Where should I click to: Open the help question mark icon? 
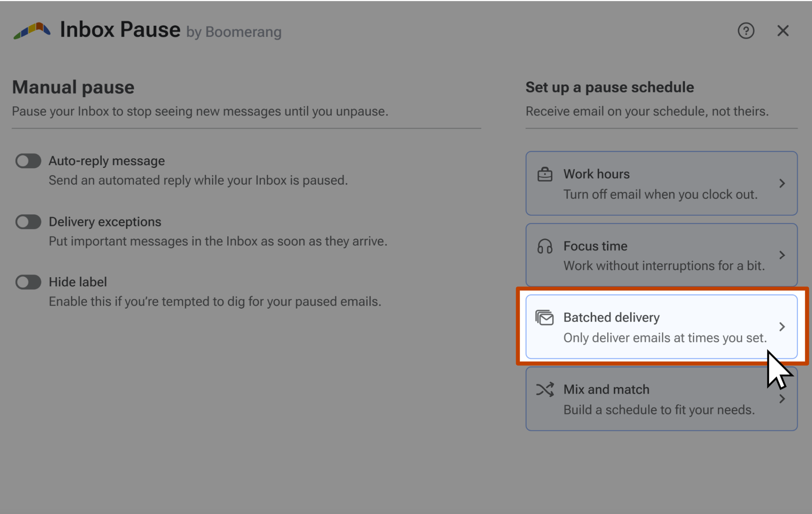tap(746, 31)
